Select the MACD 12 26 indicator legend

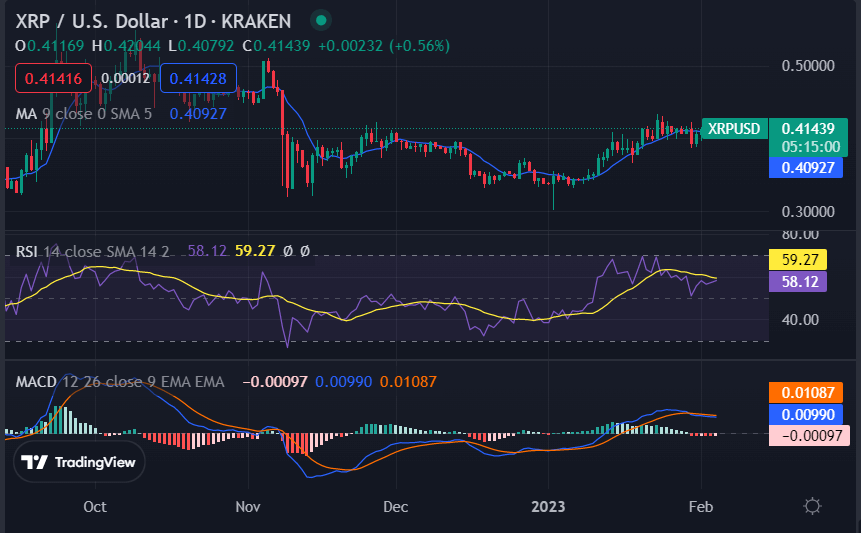120,382
